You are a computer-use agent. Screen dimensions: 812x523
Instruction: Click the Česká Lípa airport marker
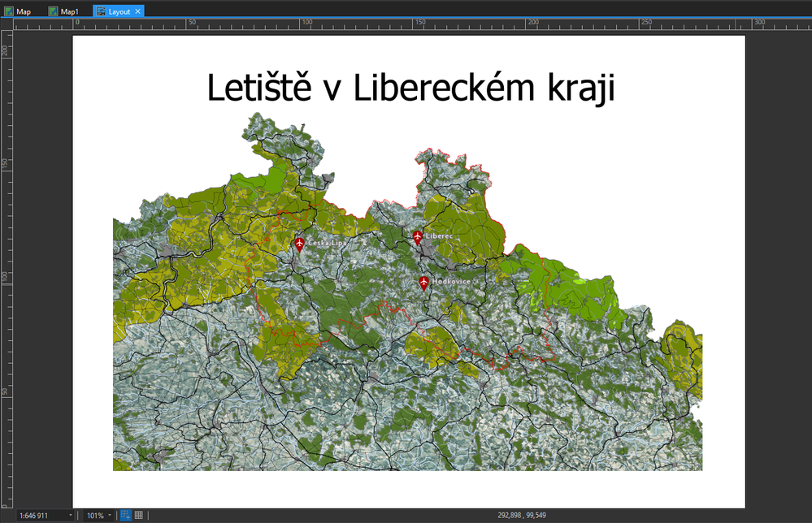(299, 244)
